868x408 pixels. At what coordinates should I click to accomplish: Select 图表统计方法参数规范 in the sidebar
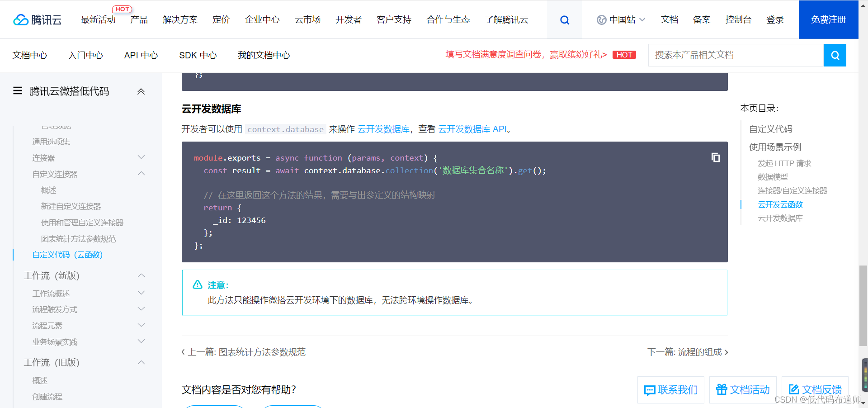[78, 239]
